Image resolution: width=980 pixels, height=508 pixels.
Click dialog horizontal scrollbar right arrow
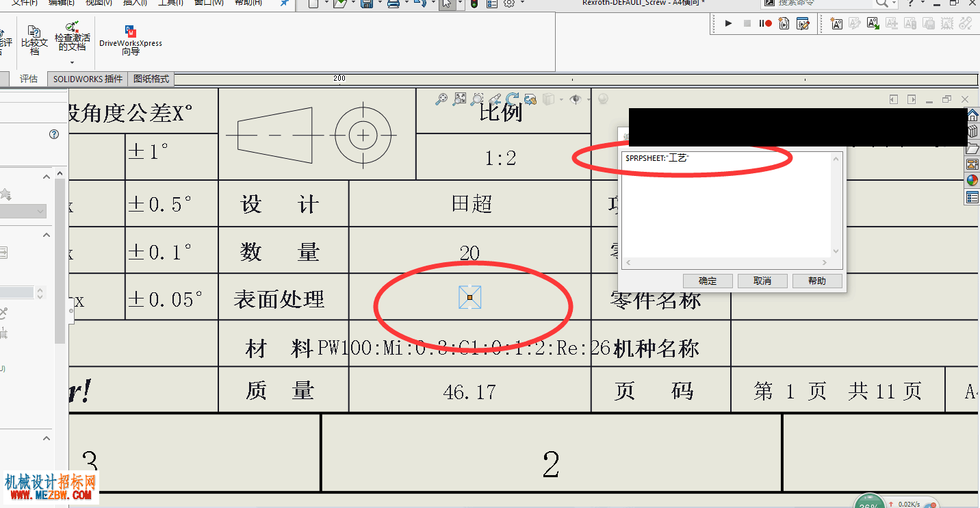tap(825, 262)
